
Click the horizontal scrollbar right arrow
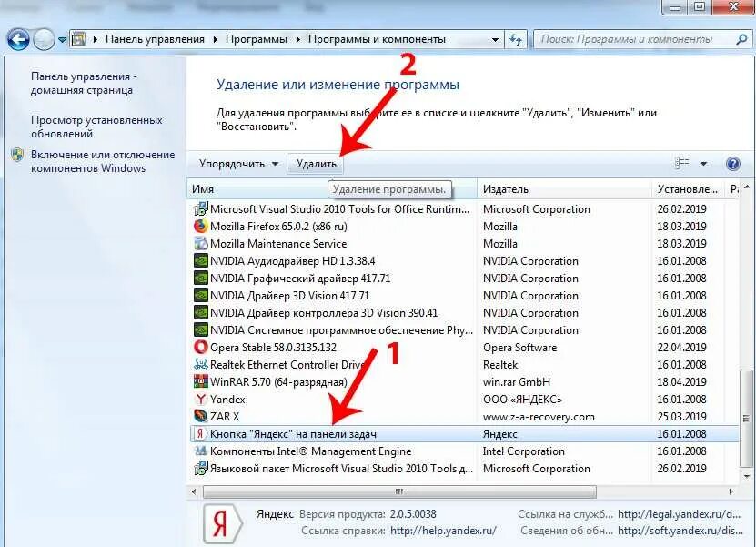(x=731, y=492)
